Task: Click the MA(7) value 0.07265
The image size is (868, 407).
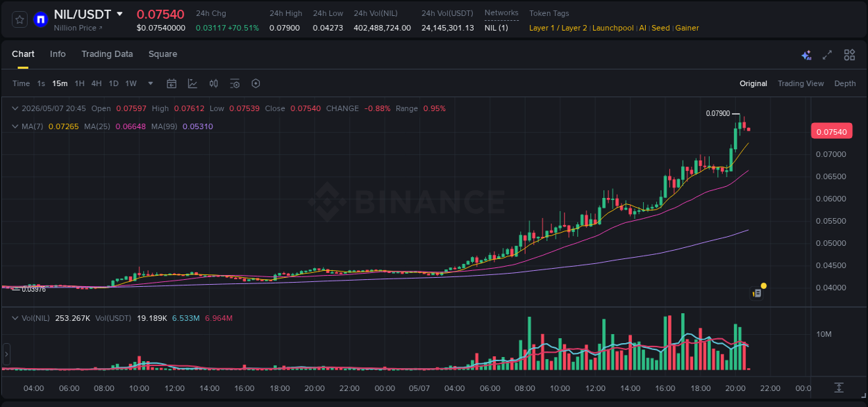Action: pos(62,126)
